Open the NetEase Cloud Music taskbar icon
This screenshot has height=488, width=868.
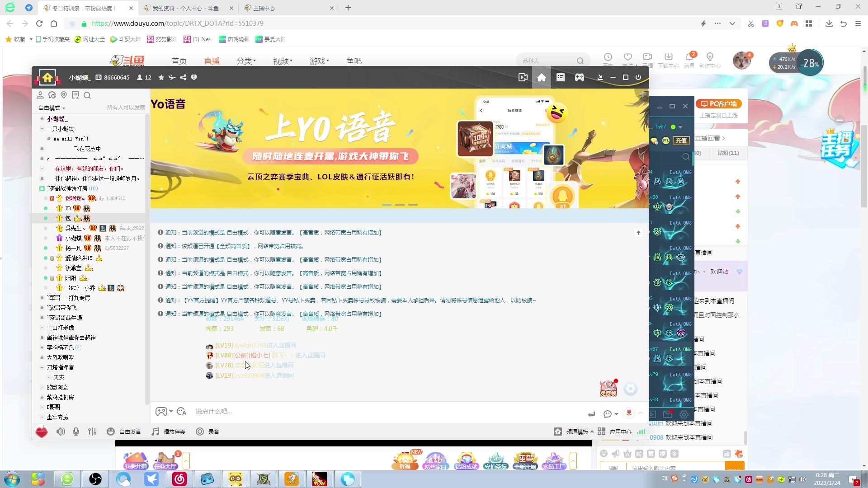coord(179,479)
